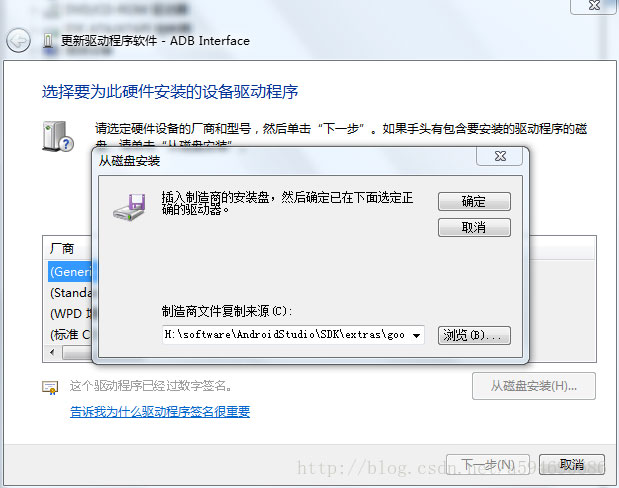The width and height of the screenshot is (619, 488).
Task: Select the (Standard) manufacturer list item
Action: (x=70, y=293)
